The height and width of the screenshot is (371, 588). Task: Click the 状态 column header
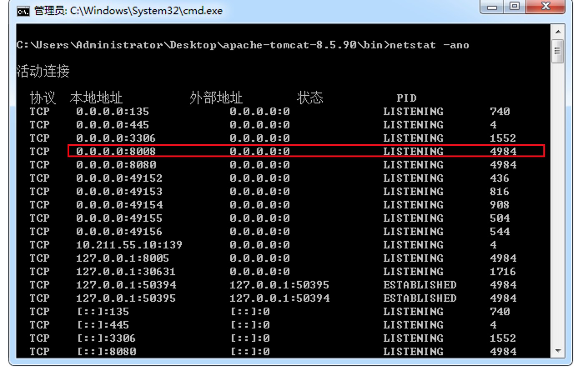point(310,98)
